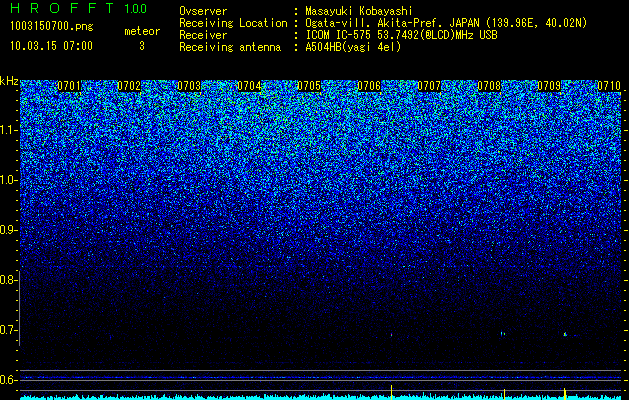The image size is (629, 400).
Task: Click the 1.0 frequency axis label
Action: point(8,180)
